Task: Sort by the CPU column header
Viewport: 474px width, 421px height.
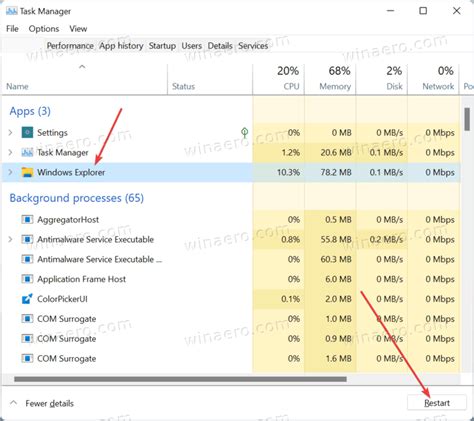Action: 279,79
